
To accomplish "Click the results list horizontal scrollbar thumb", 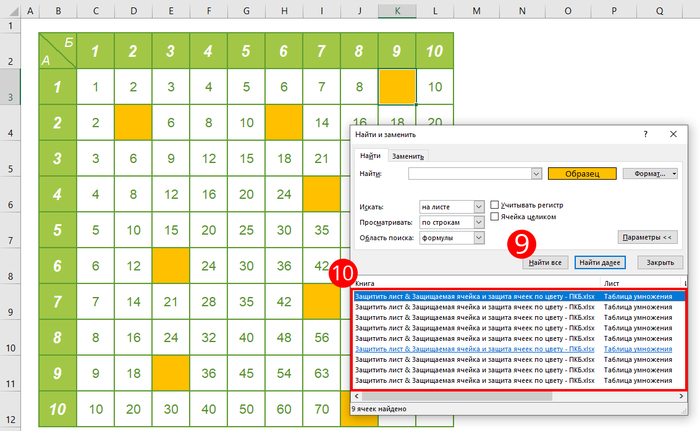I will tap(457, 396).
